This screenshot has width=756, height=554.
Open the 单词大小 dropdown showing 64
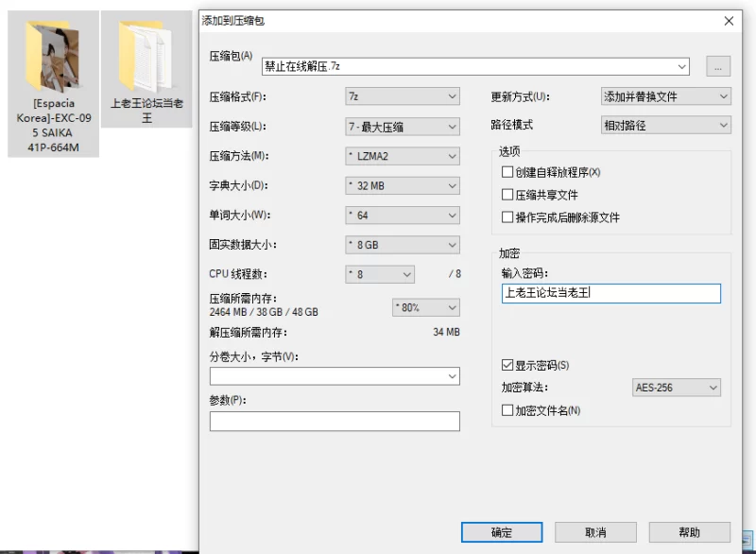coord(403,215)
